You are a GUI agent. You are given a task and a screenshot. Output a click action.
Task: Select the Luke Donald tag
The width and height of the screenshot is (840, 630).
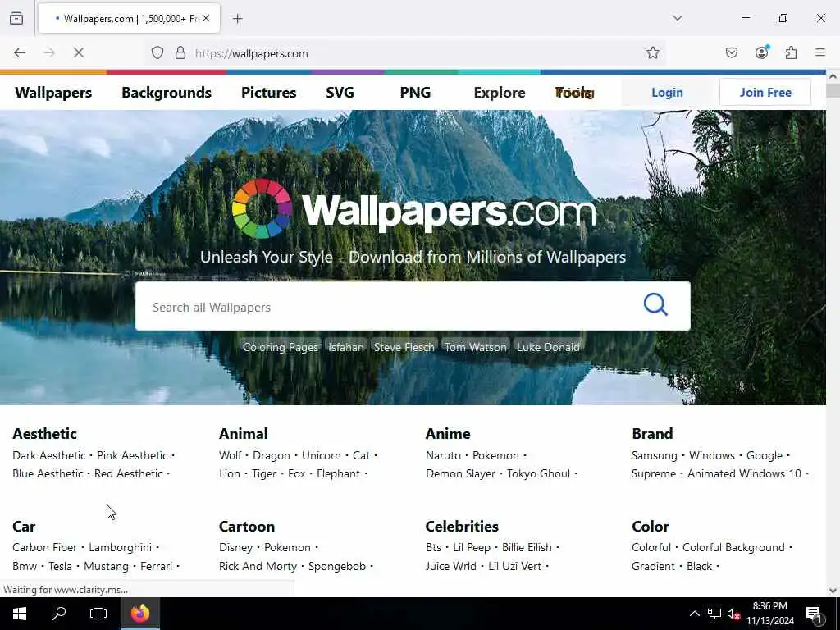click(548, 347)
